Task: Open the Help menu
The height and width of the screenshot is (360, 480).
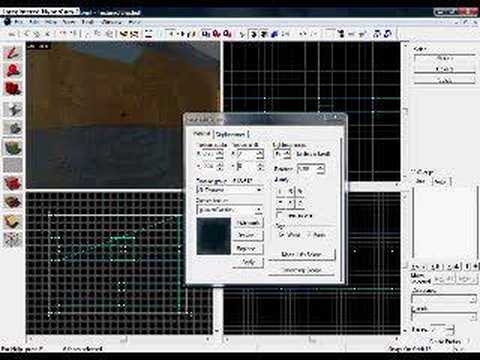Action: coord(134,22)
